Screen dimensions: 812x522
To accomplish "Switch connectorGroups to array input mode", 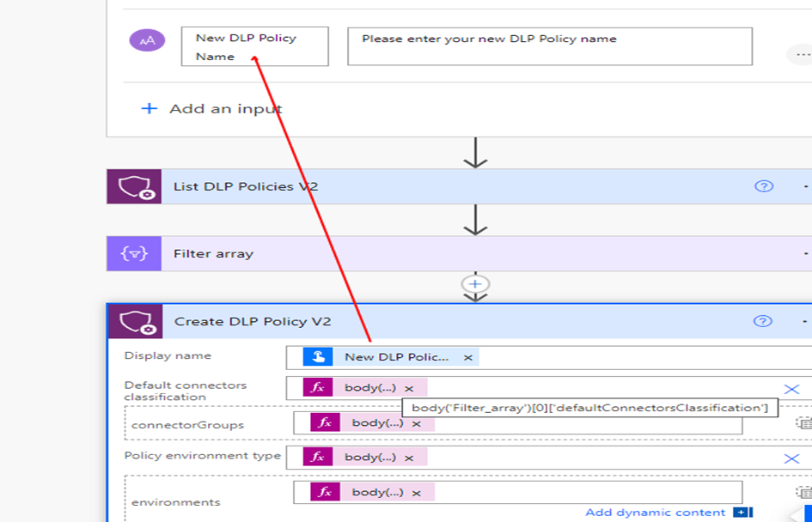I will (803, 423).
